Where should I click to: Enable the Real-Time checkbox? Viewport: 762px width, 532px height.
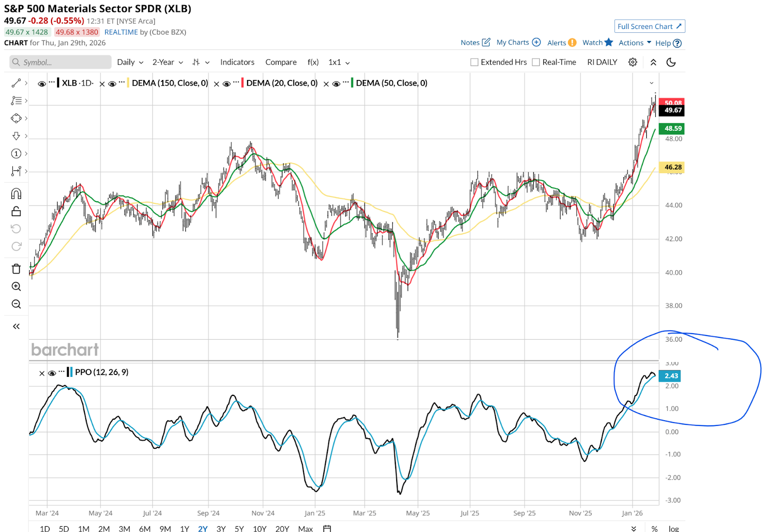pos(536,62)
